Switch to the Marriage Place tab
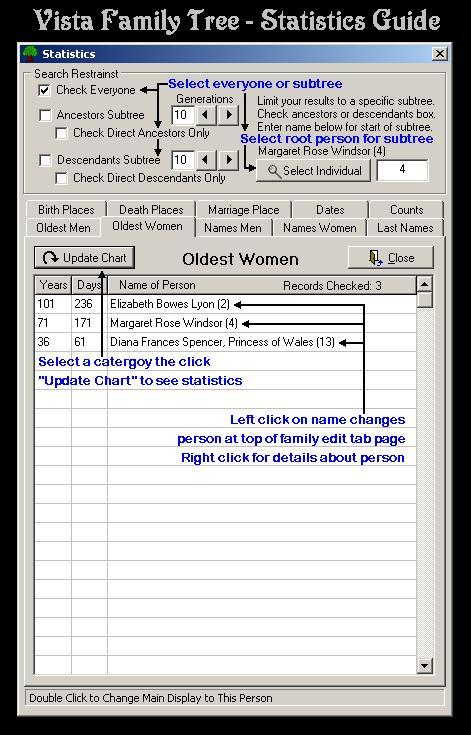Viewport: 471px width, 735px height. tap(244, 210)
